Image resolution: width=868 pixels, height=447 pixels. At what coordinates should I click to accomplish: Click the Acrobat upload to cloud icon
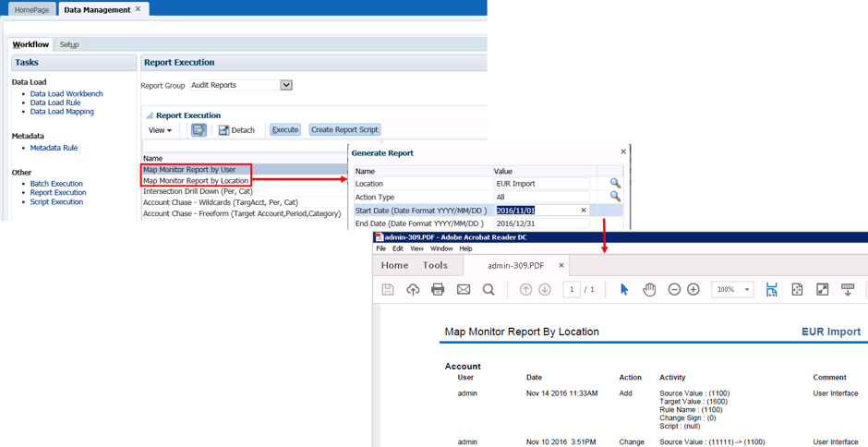point(413,290)
